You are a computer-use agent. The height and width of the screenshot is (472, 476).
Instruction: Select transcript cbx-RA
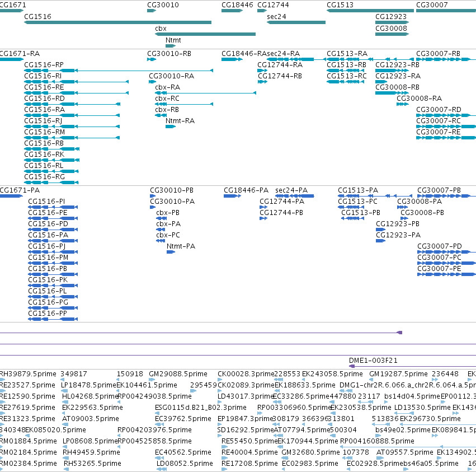tap(168, 87)
